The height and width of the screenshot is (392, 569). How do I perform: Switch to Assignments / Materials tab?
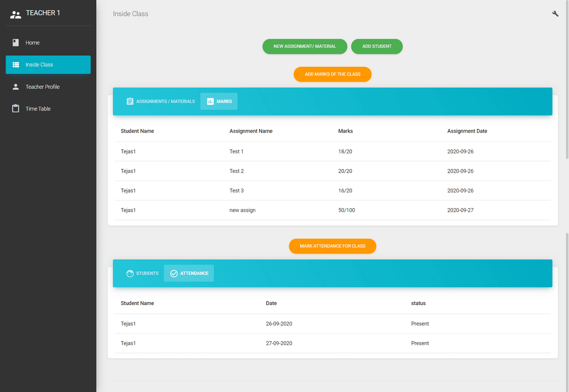tap(160, 102)
